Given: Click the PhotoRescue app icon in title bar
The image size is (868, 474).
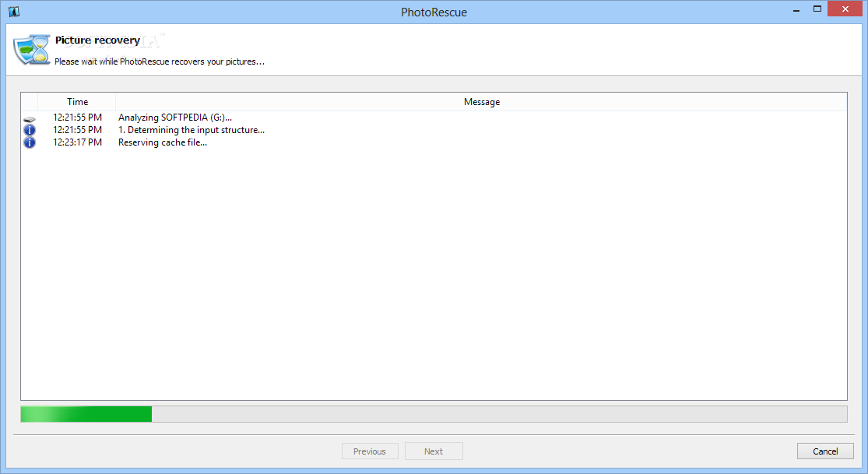Looking at the screenshot, I should (14, 12).
